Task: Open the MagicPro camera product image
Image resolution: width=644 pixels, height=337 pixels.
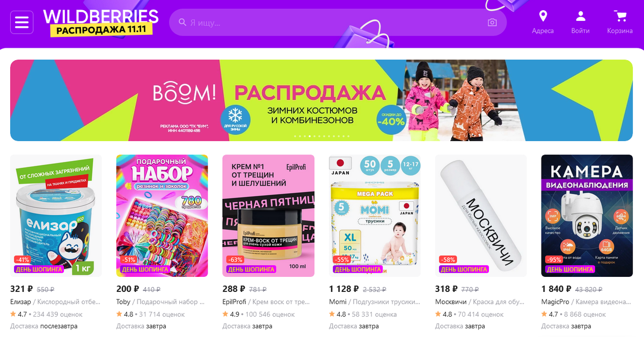Action: [x=587, y=216]
